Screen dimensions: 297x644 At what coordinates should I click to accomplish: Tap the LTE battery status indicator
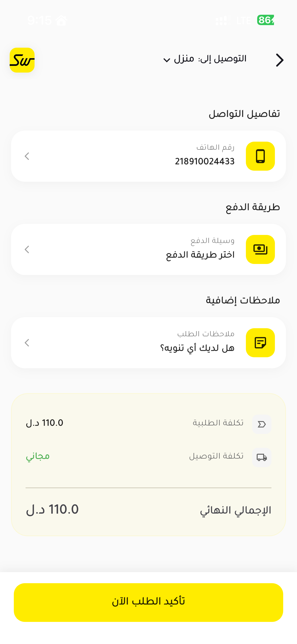point(265,20)
